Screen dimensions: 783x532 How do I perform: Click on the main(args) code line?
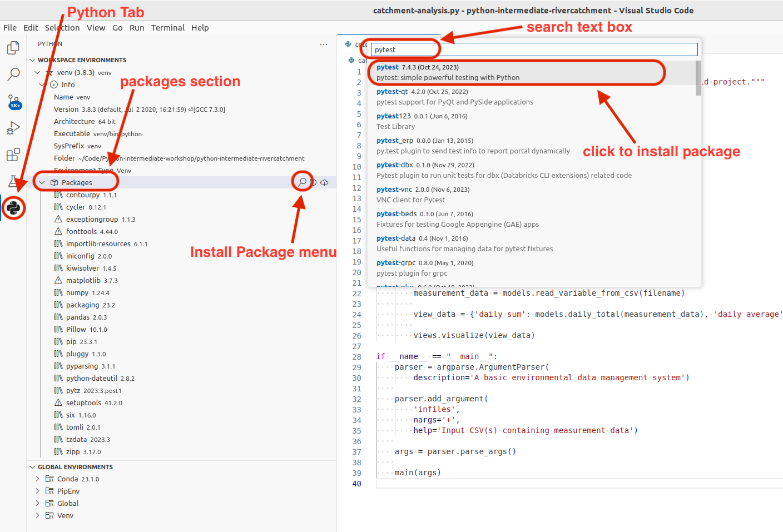pyautogui.click(x=418, y=473)
